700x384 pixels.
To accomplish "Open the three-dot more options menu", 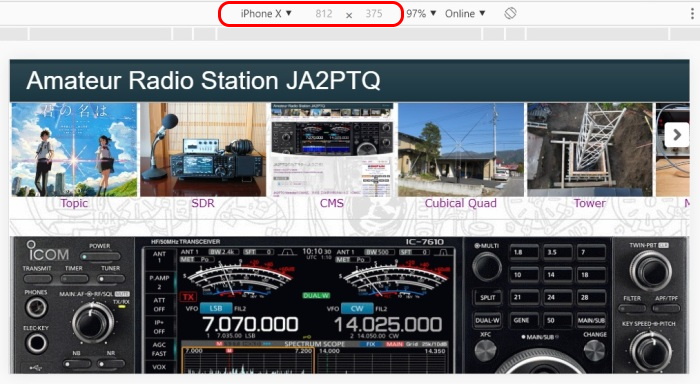I will point(692,14).
